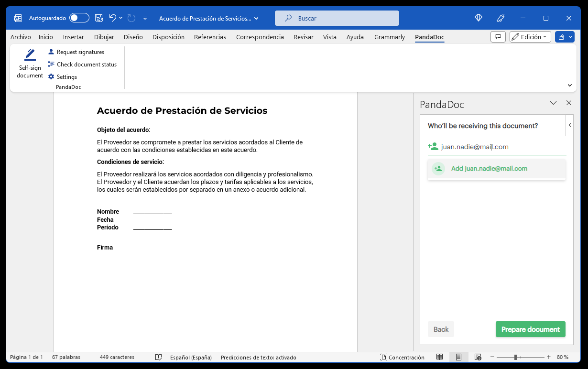Click the recipient email input field

point(497,147)
